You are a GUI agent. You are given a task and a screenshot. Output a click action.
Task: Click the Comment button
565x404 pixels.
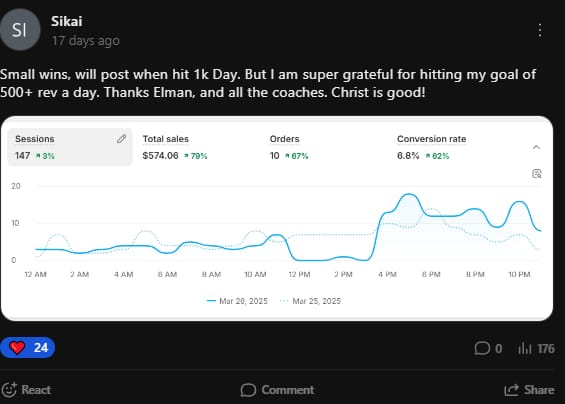[277, 390]
